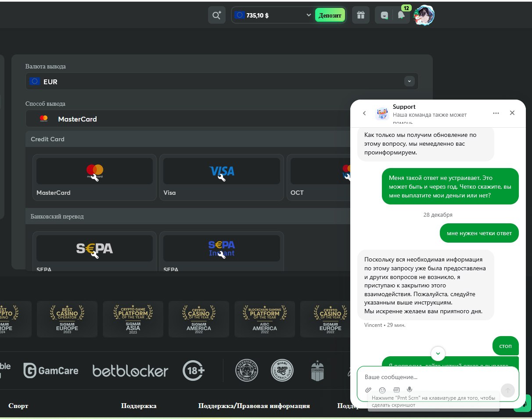
Task: Click the microphone icon in chat
Action: [410, 390]
